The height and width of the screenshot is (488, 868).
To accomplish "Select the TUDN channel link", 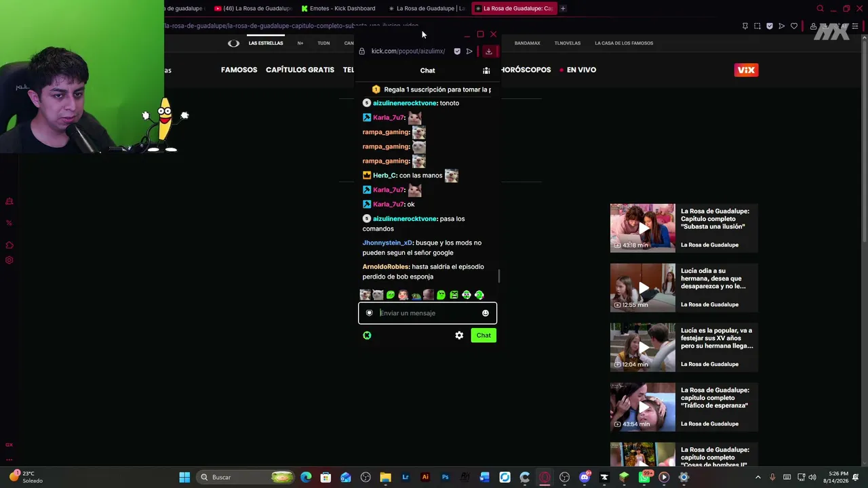I will point(323,43).
